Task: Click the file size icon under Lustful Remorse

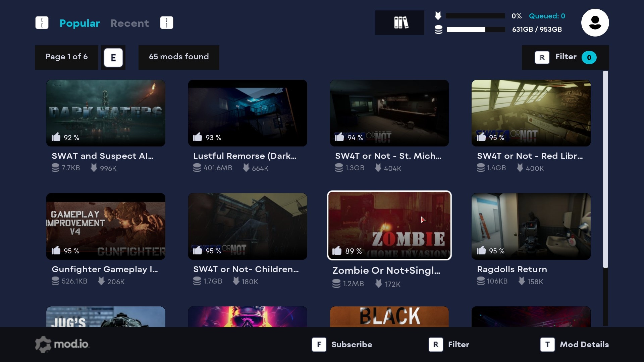Action: click(197, 168)
